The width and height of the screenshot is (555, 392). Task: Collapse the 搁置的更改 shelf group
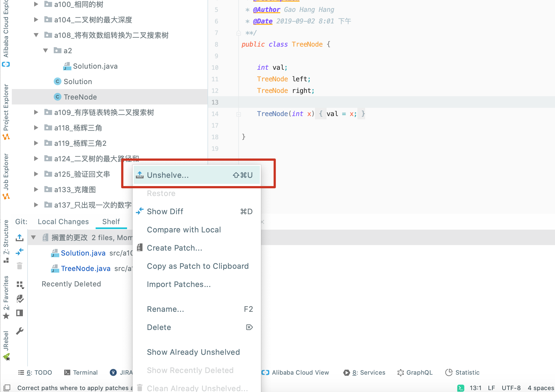pos(33,237)
